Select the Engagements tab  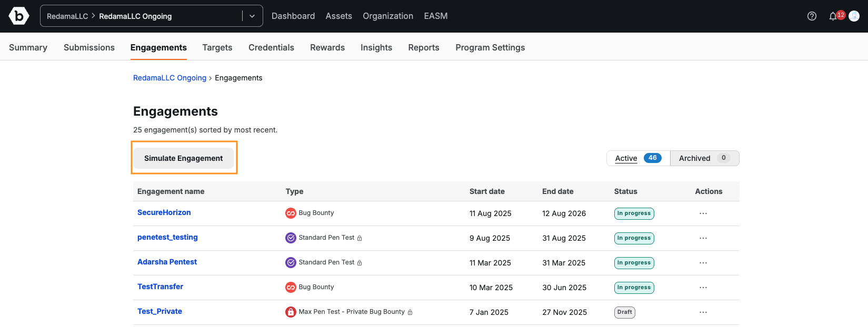158,47
